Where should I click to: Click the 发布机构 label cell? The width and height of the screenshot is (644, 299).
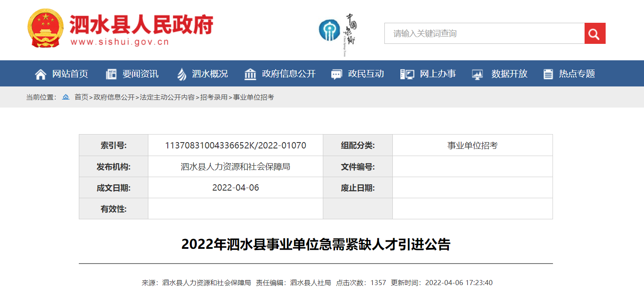[x=113, y=167]
